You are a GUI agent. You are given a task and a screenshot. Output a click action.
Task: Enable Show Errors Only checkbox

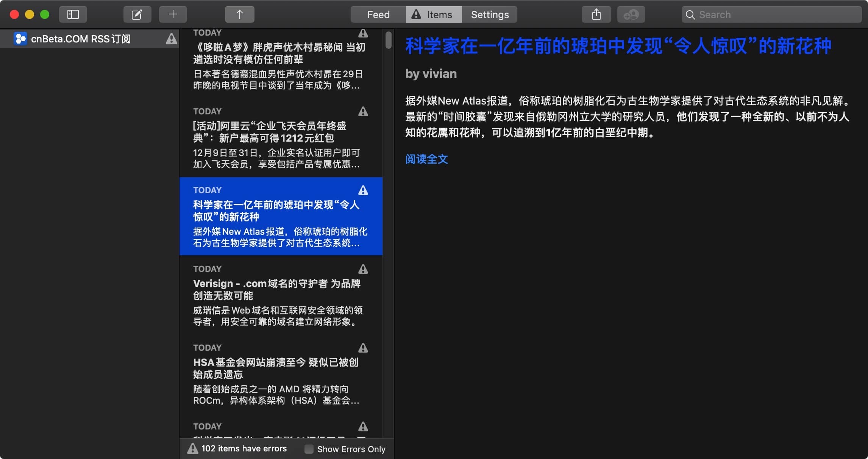pos(309,449)
